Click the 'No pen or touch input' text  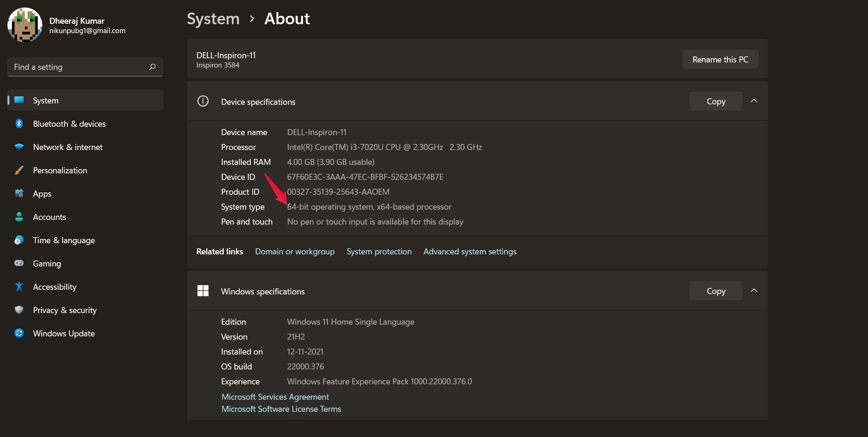coord(375,222)
